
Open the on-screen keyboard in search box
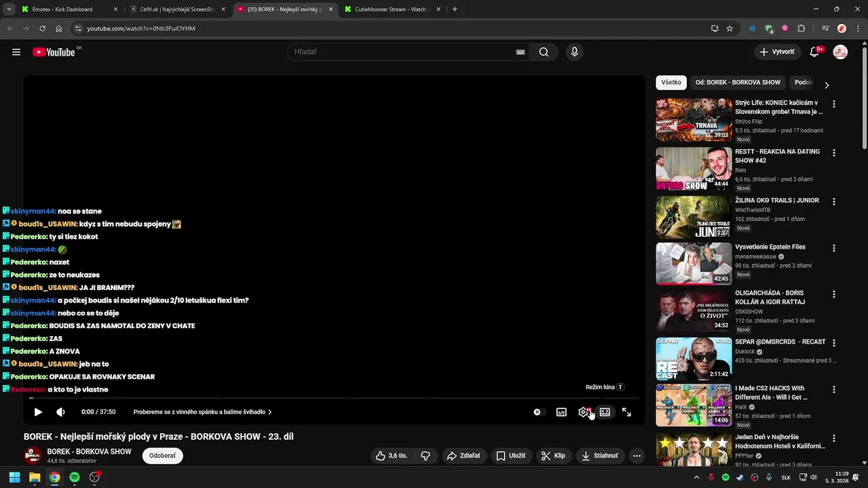[x=520, y=52]
